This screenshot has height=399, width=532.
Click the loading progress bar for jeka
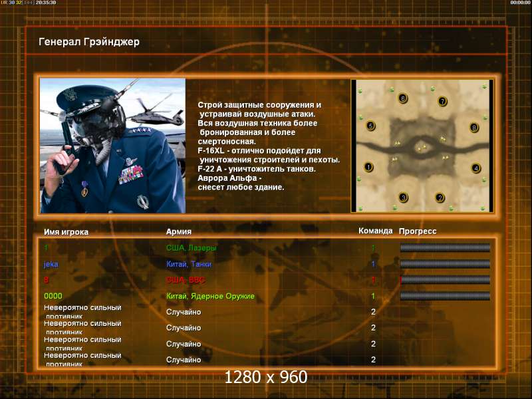(445, 263)
